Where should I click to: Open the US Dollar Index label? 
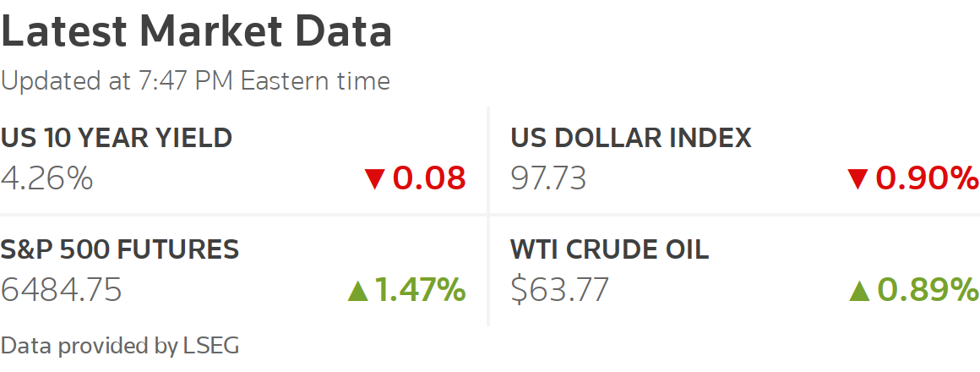(630, 138)
